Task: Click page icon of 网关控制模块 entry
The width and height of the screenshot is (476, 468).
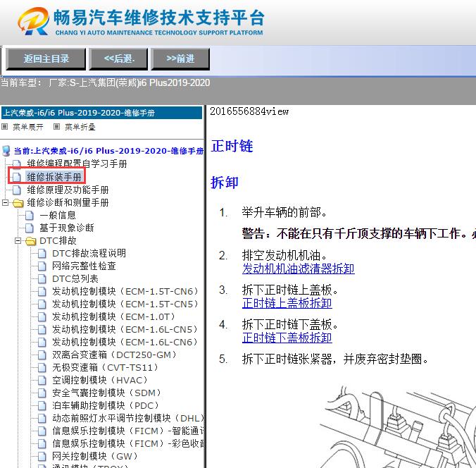Action: point(42,457)
